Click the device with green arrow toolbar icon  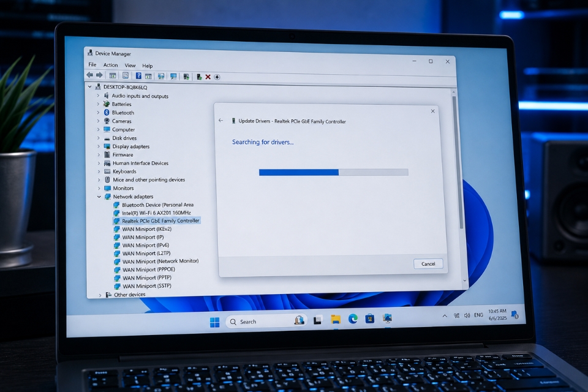pos(198,77)
